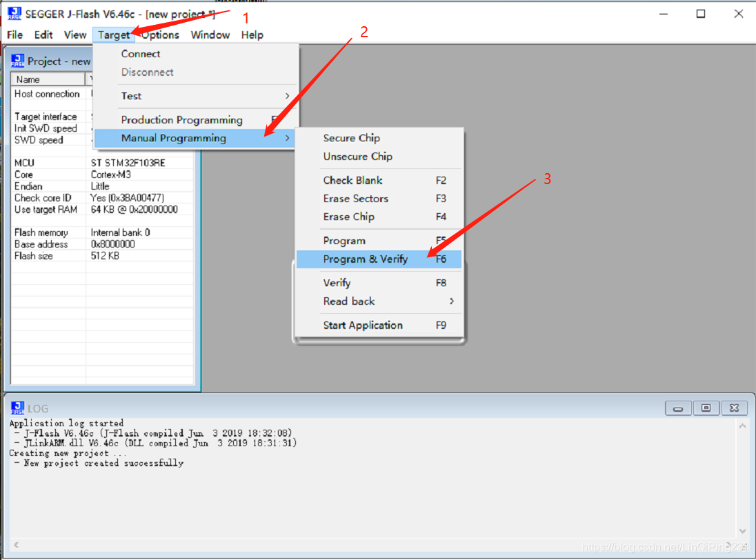
Task: Expand Manual Programming submenu
Action: pos(195,139)
